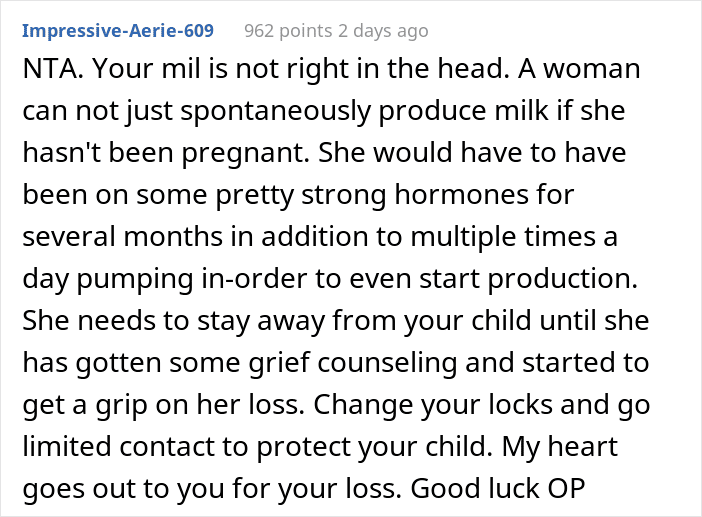Viewport: 702px width, 517px height.
Task: Click the phrase 'even start production'
Action: pyautogui.click(x=493, y=278)
